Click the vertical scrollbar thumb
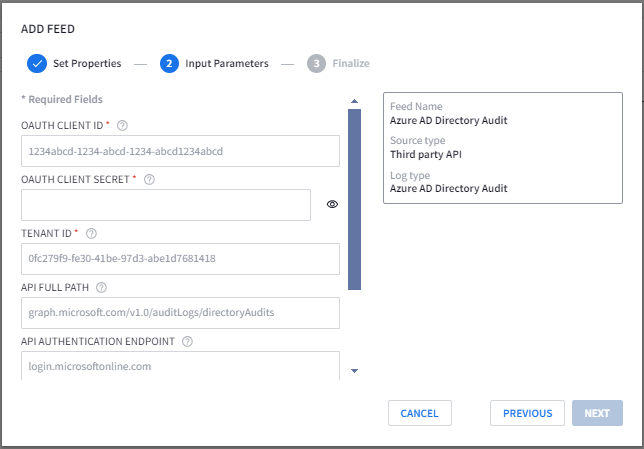Image resolution: width=644 pixels, height=449 pixels. (354, 199)
